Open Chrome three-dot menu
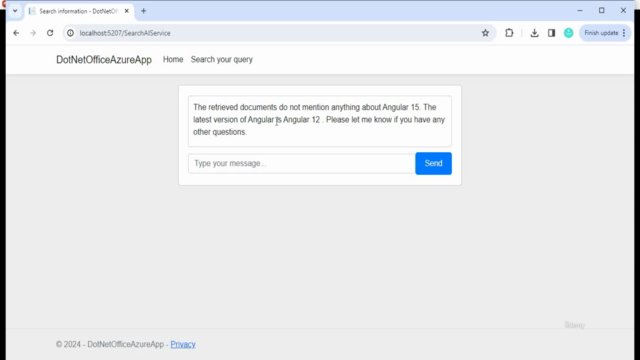Screen dimensions: 640x360 pos(624,33)
